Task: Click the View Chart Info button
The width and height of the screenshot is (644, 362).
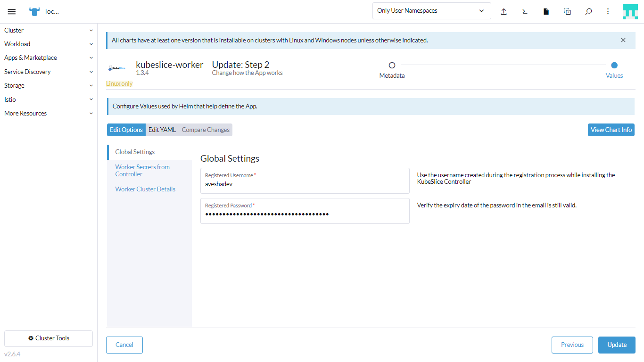Action: tap(611, 130)
